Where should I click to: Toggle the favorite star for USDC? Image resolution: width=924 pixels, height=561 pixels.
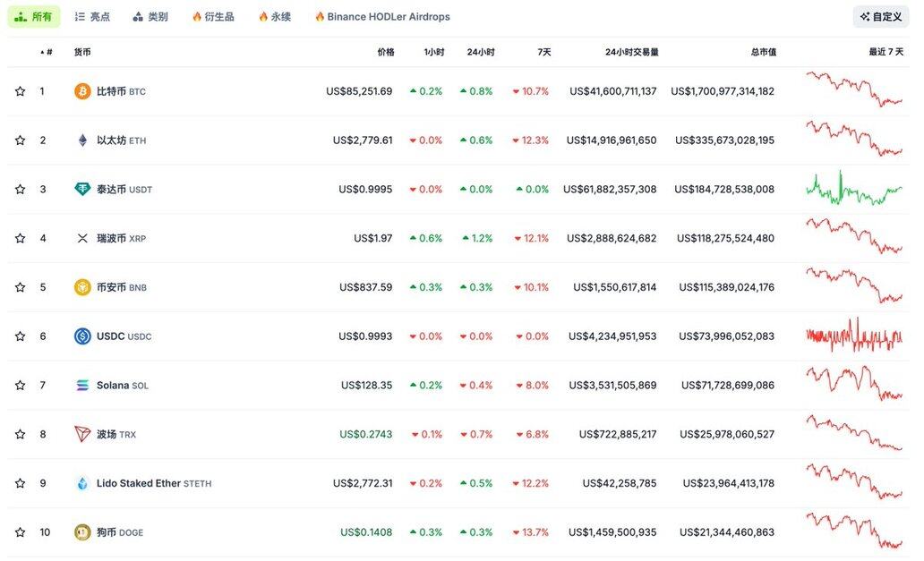(x=20, y=336)
